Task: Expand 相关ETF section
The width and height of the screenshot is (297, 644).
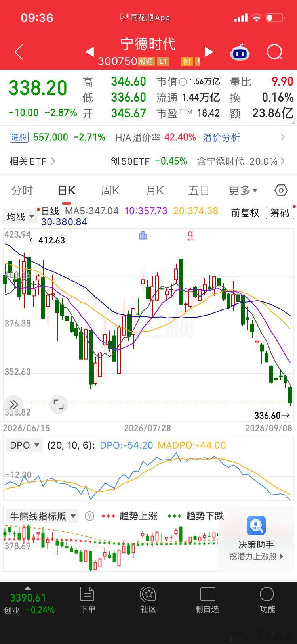Action: (32, 161)
